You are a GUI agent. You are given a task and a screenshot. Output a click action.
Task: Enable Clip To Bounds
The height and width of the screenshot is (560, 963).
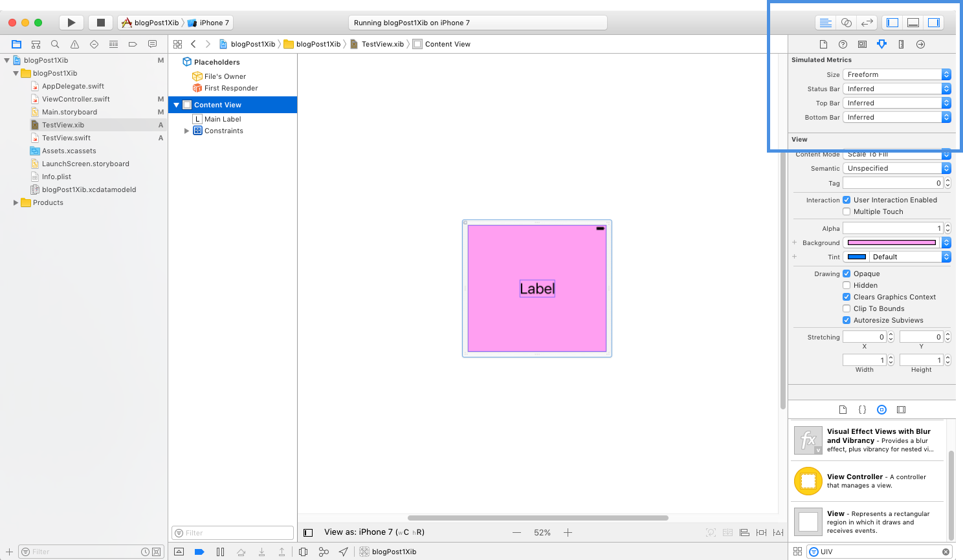[847, 308]
